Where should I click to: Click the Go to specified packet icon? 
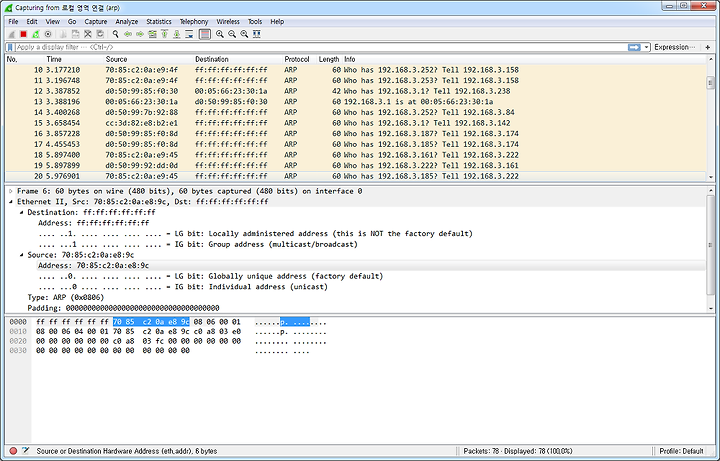[152, 34]
